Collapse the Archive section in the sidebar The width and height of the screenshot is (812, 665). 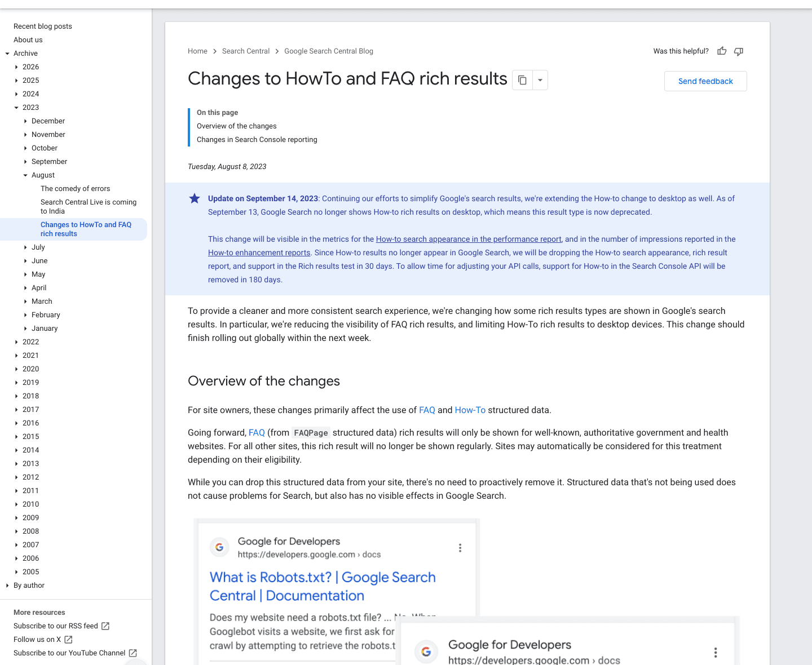7,54
